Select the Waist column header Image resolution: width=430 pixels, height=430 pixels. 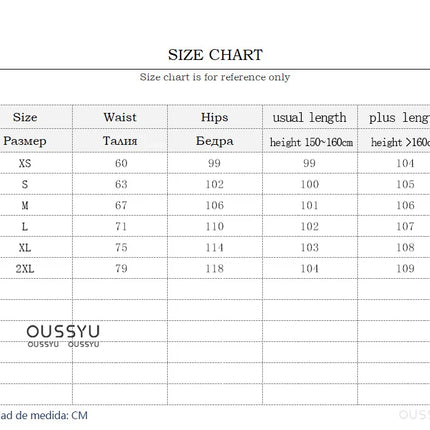click(x=120, y=117)
